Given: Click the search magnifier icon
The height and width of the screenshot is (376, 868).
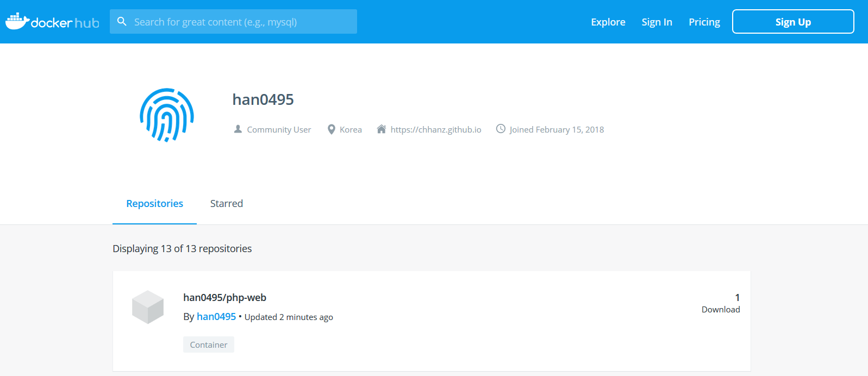Looking at the screenshot, I should [122, 21].
